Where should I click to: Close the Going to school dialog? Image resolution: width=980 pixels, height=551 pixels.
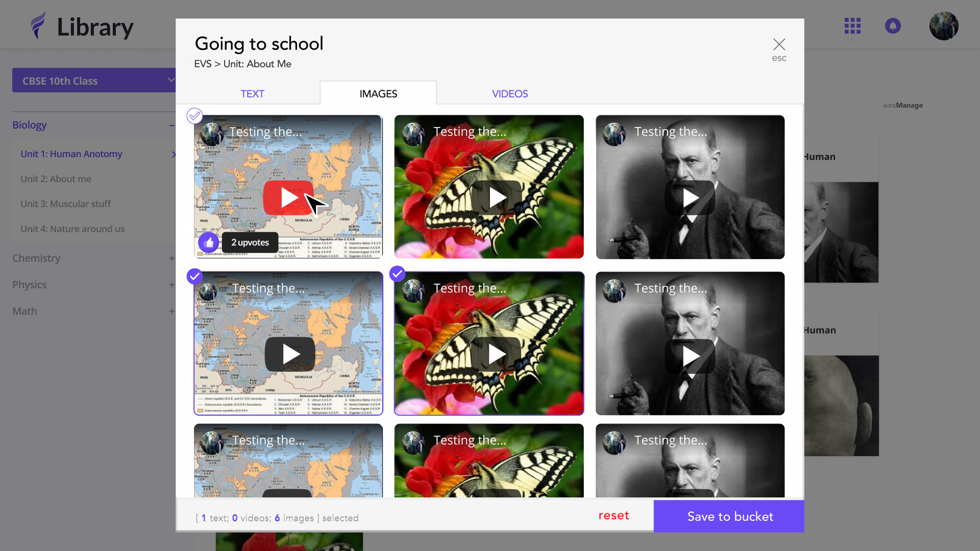coord(779,44)
